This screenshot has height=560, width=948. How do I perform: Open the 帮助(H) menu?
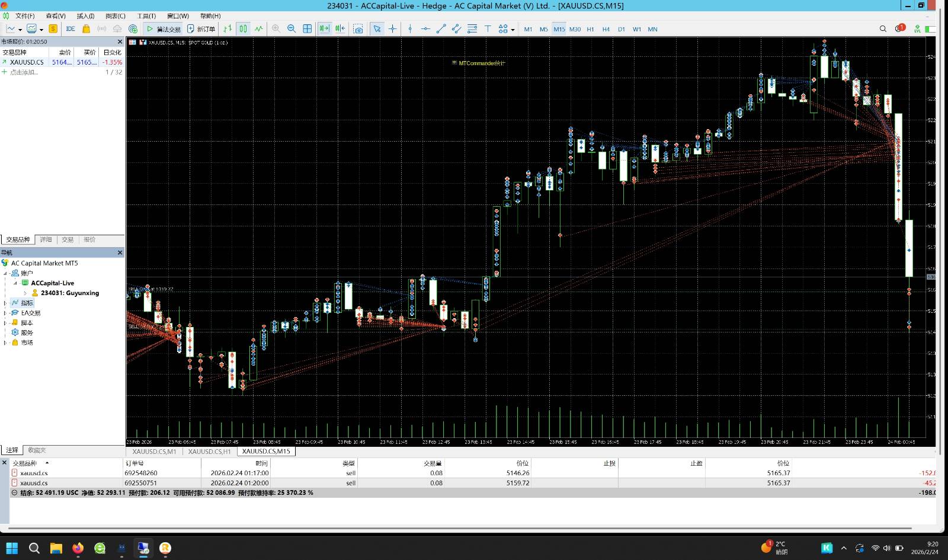[x=210, y=16]
